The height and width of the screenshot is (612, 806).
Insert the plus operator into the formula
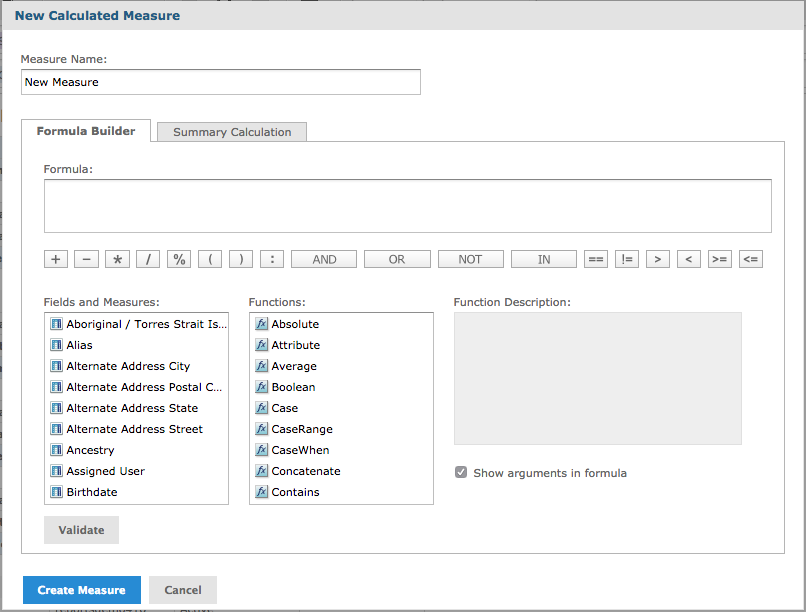tap(56, 259)
